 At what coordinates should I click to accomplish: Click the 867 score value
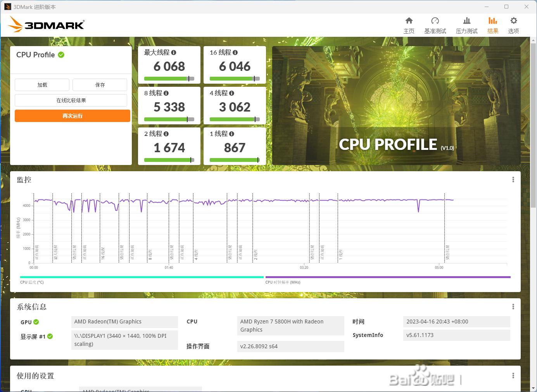pyautogui.click(x=235, y=148)
